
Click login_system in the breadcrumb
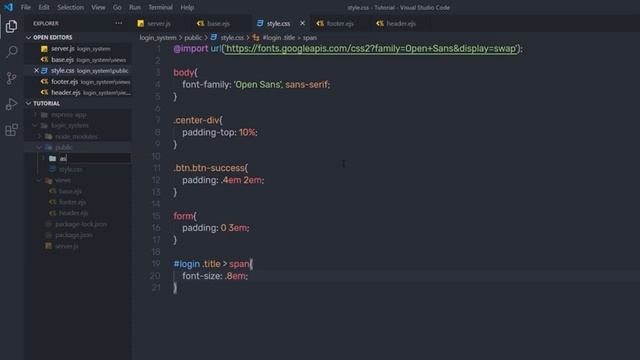click(158, 38)
